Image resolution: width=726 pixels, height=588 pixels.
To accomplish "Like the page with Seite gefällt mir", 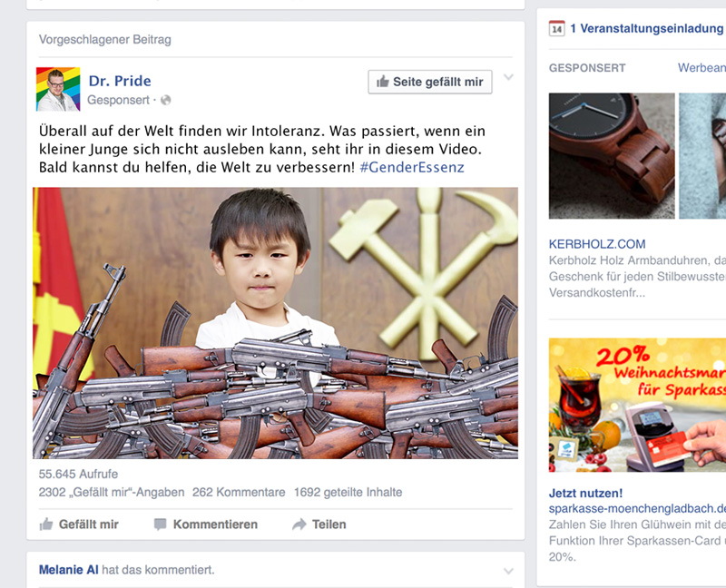I will click(x=430, y=82).
